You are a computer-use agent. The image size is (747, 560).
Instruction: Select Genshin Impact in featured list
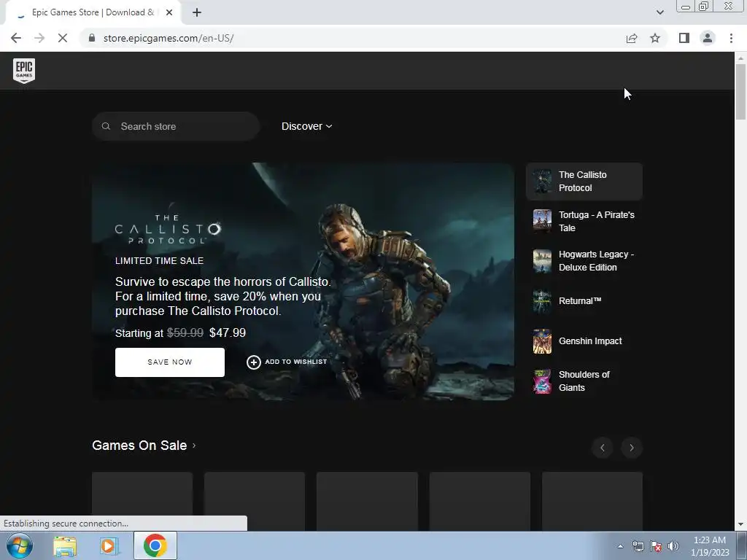pyautogui.click(x=584, y=341)
